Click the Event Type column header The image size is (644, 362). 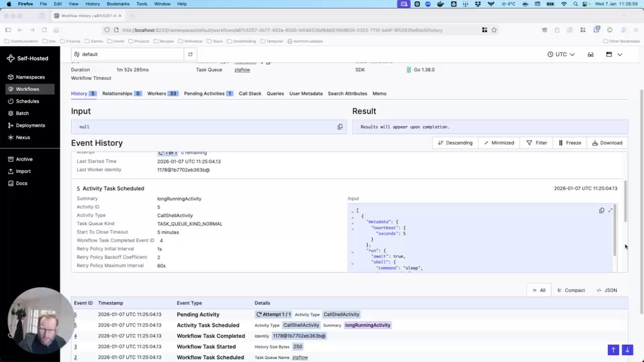pyautogui.click(x=189, y=303)
